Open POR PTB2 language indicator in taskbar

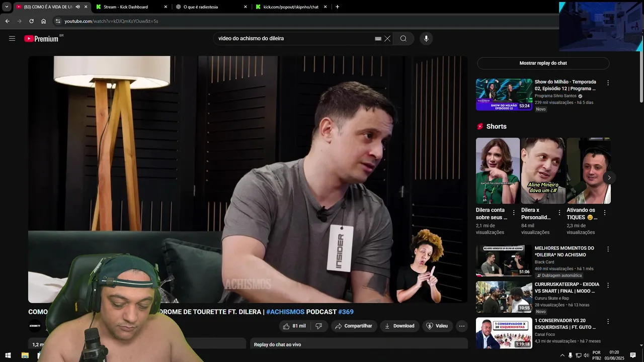pyautogui.click(x=597, y=355)
